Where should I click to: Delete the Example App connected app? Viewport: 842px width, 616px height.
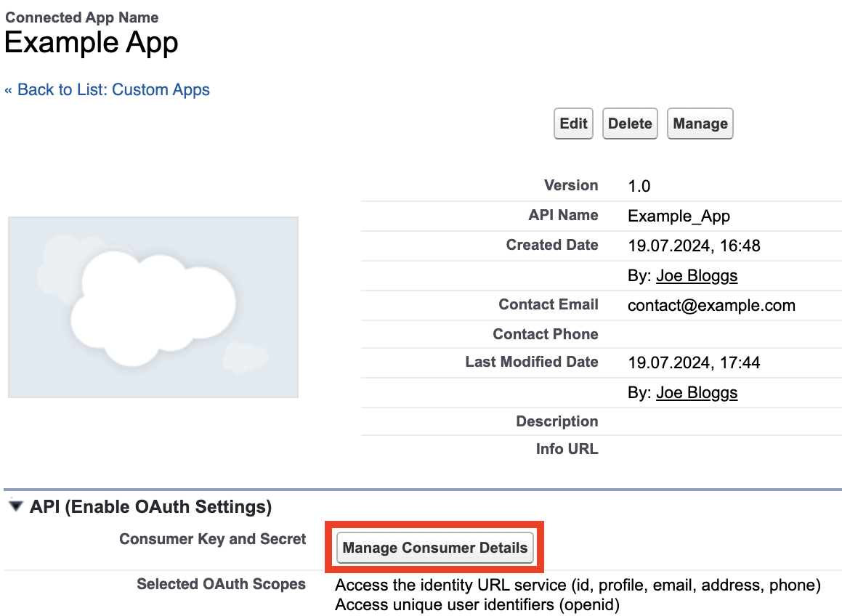(629, 123)
